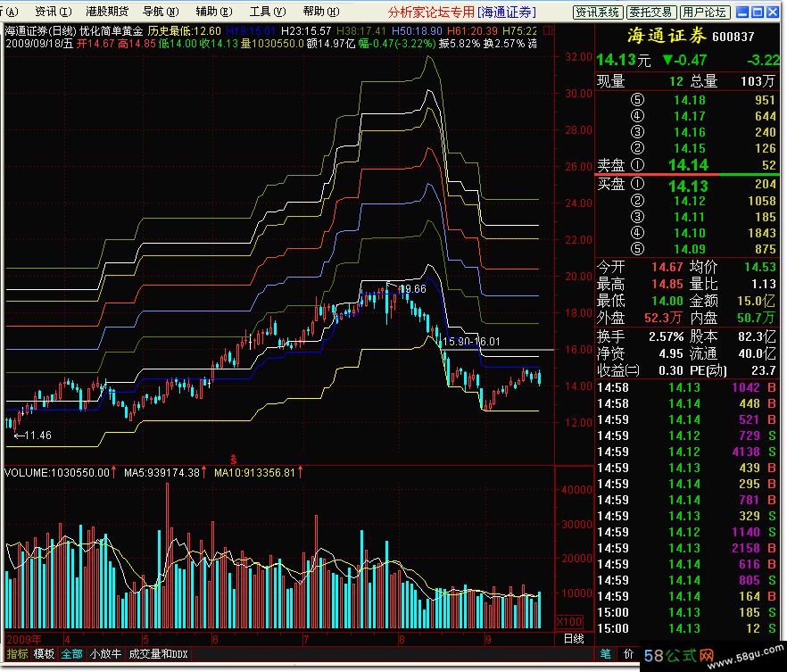
Task: Click month 6 on the time axis
Action: 215,640
